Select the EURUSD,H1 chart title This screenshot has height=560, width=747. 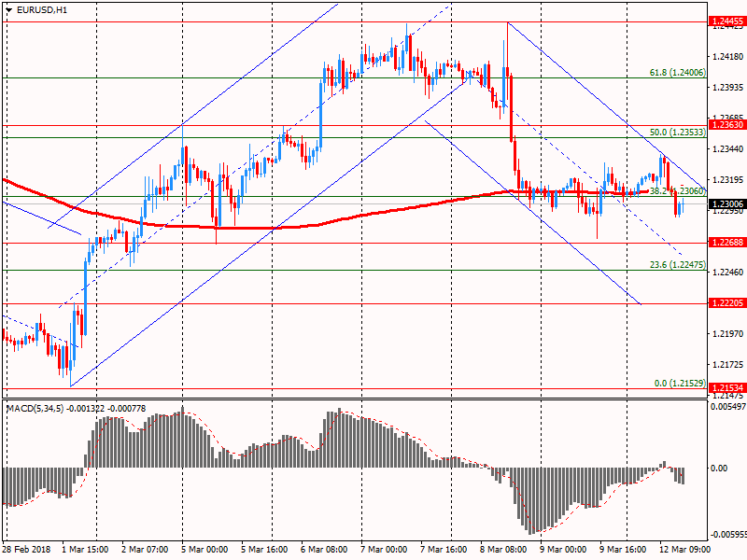coord(42,9)
